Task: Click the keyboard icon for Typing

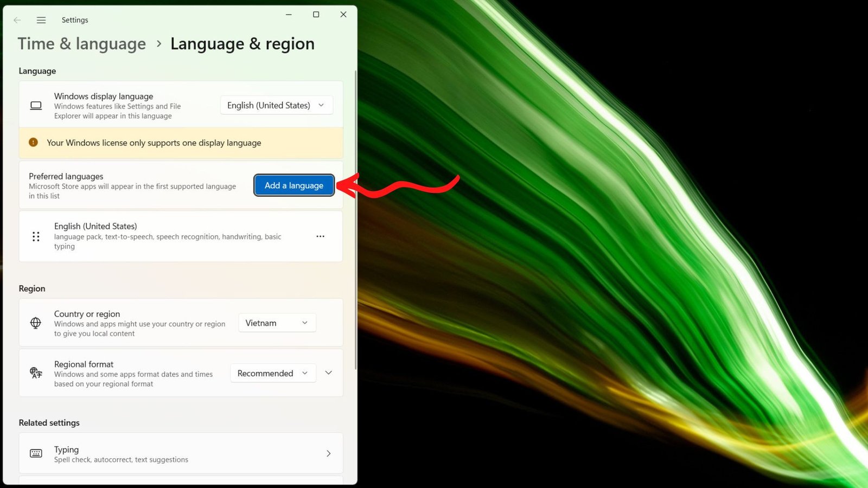Action: (x=36, y=453)
